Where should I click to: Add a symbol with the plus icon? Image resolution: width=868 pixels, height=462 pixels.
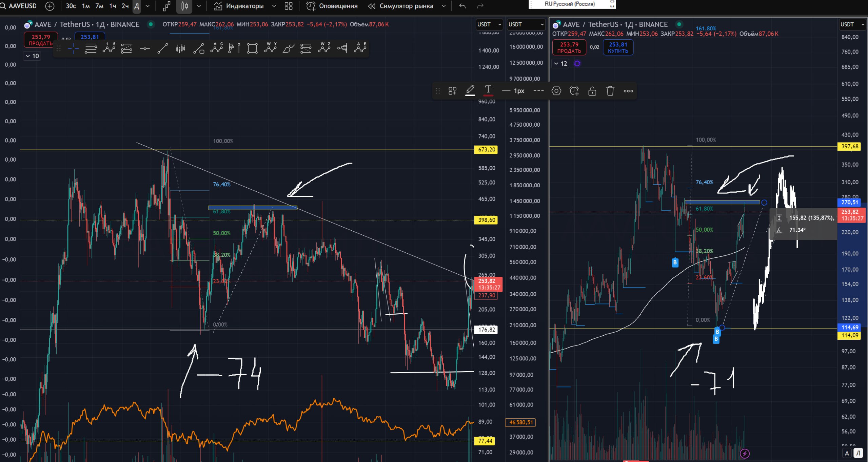[50, 6]
